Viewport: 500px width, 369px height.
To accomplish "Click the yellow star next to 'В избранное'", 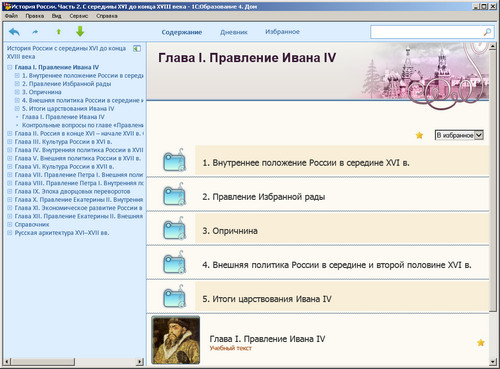I will tap(419, 135).
